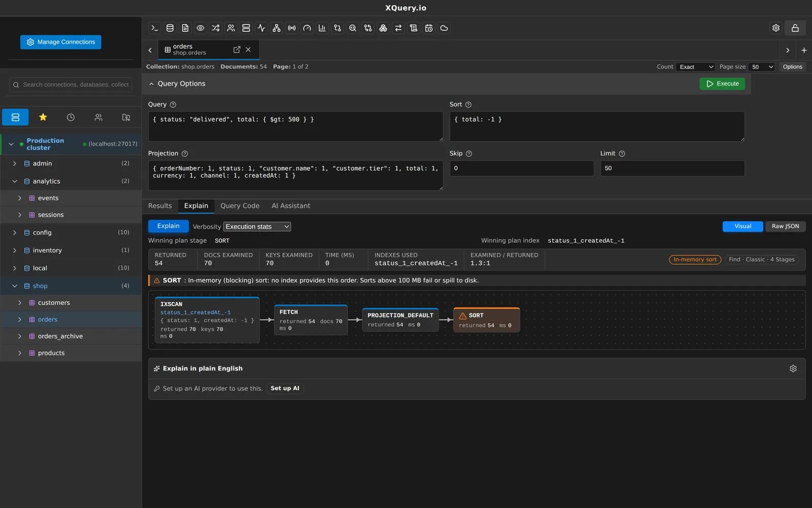Open the Verbosity dropdown
Screen dimensions: 812x508
tap(257, 227)
